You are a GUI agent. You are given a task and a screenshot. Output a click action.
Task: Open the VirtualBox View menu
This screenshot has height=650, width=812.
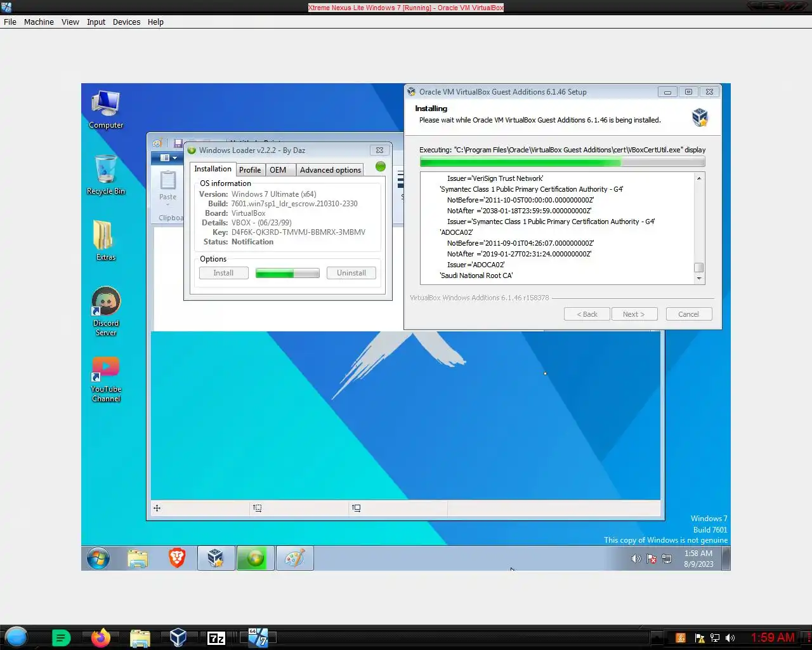coord(70,22)
